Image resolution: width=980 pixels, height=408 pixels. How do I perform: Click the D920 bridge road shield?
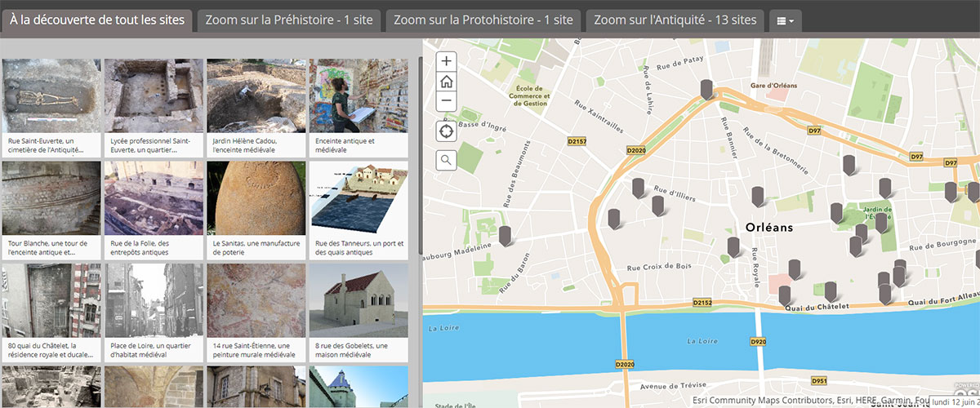pyautogui.click(x=758, y=342)
